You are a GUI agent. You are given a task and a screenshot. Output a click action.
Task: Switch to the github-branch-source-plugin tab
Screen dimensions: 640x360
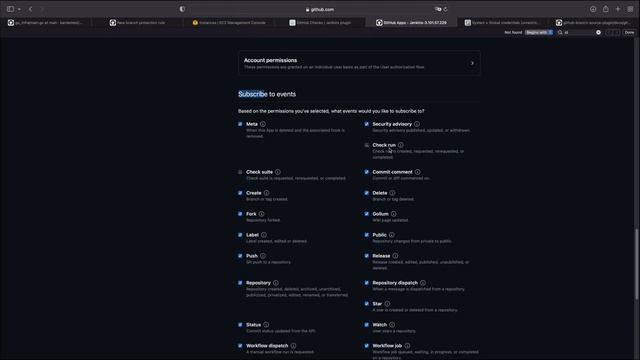(594, 23)
